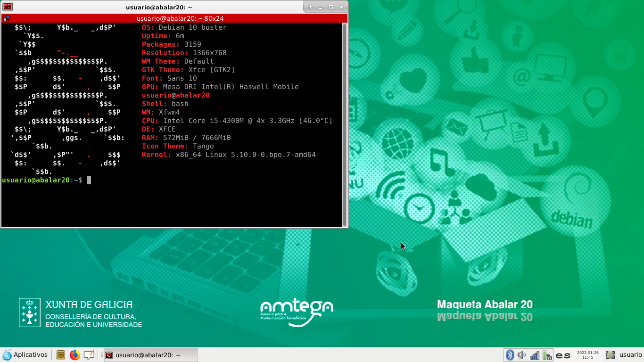Click the Bluetooth icon in the system tray

(x=510, y=354)
